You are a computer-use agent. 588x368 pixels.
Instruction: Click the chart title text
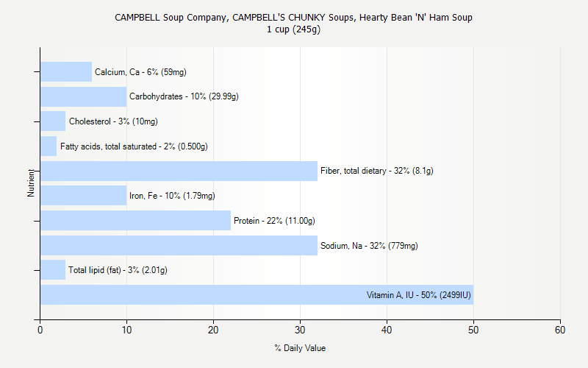[x=293, y=17]
